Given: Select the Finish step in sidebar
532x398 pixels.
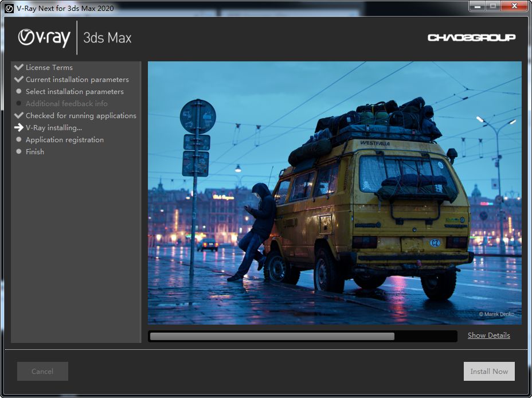Looking at the screenshot, I should click(35, 151).
